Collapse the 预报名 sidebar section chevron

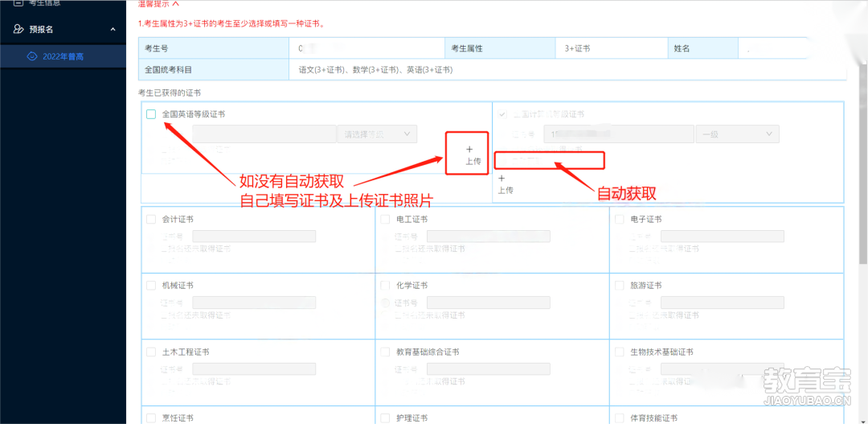click(113, 30)
